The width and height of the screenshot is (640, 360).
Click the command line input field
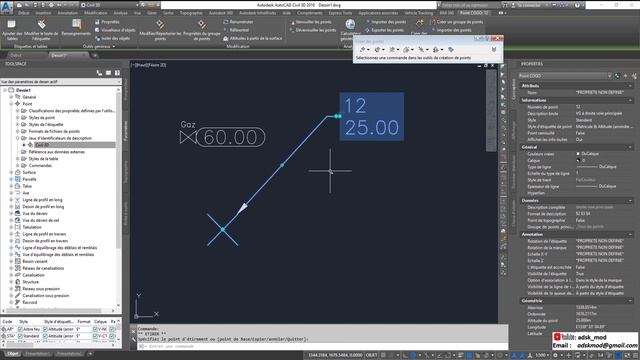click(322, 347)
